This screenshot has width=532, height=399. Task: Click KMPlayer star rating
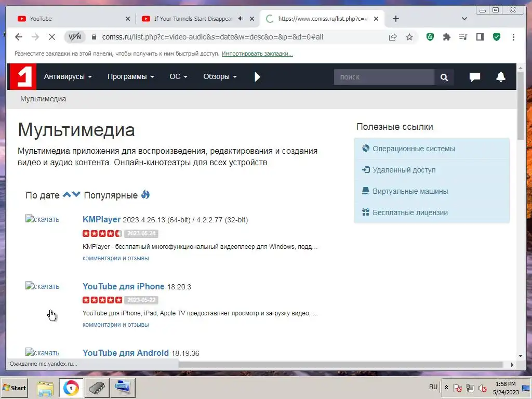point(102,233)
